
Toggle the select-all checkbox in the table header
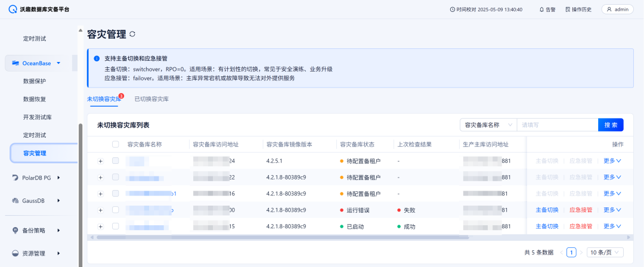tap(116, 144)
